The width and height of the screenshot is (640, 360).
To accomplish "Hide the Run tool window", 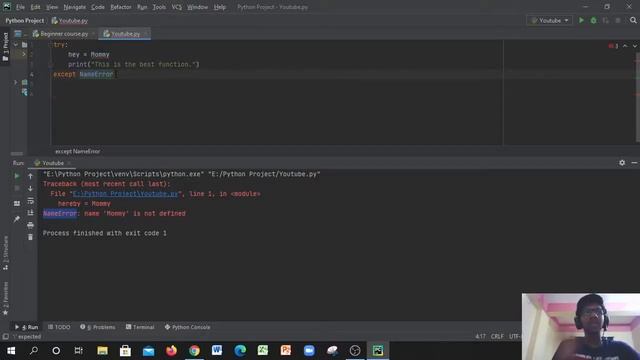I will pos(634,163).
